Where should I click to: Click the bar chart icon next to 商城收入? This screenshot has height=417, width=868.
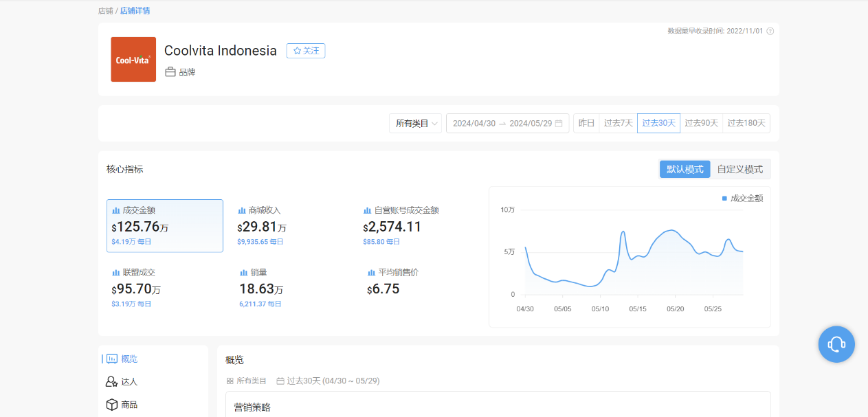[242, 210]
